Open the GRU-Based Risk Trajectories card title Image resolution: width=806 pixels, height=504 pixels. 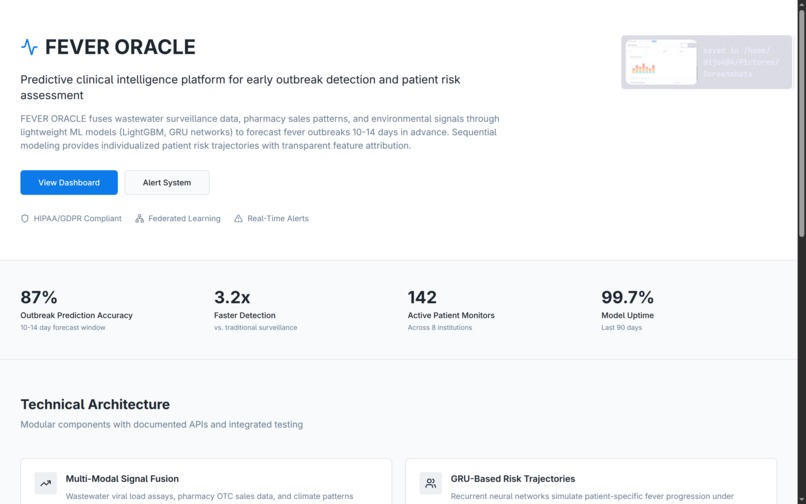coord(513,479)
